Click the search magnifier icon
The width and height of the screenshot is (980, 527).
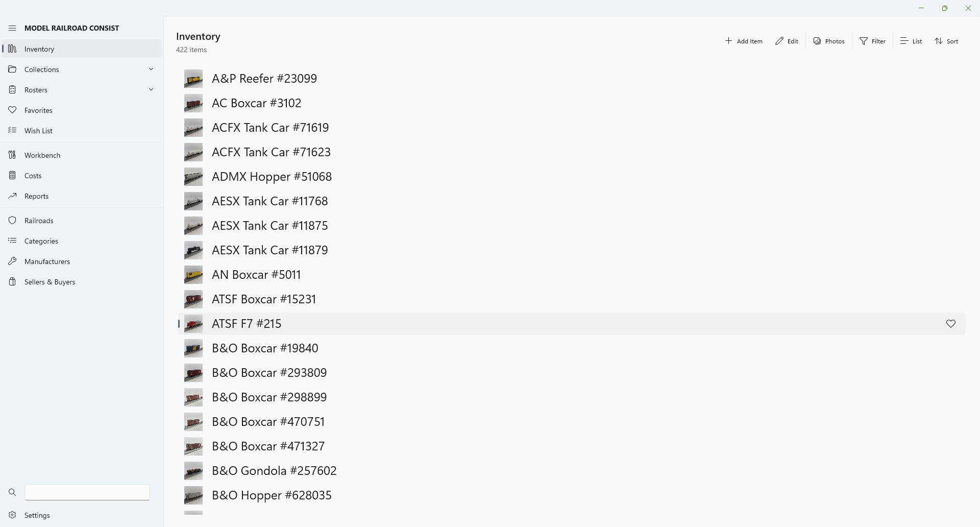(12, 492)
